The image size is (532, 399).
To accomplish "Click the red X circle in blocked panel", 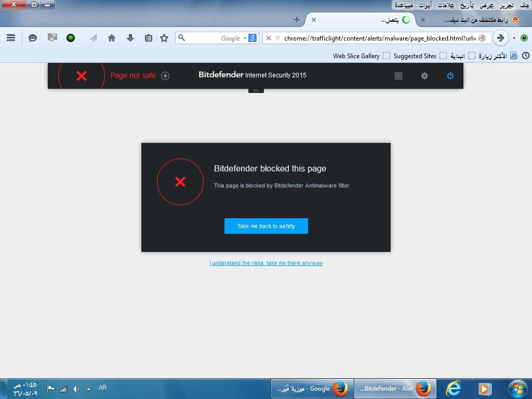I will pos(180,182).
